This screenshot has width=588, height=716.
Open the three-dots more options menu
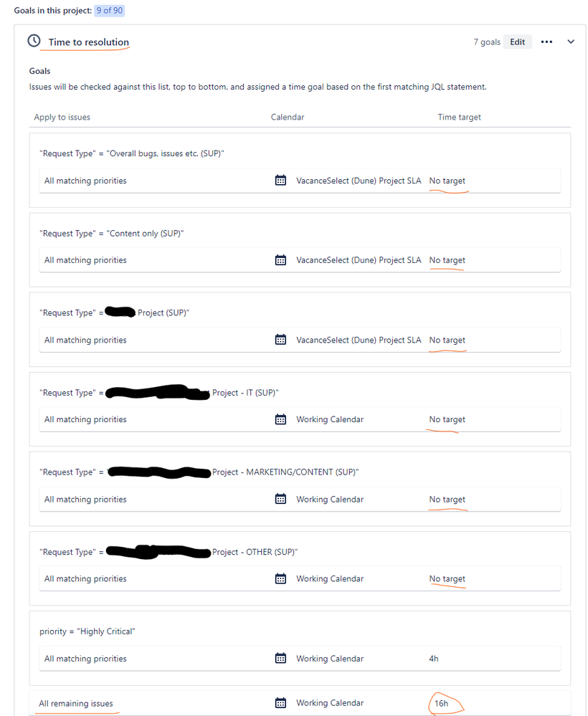click(x=547, y=42)
